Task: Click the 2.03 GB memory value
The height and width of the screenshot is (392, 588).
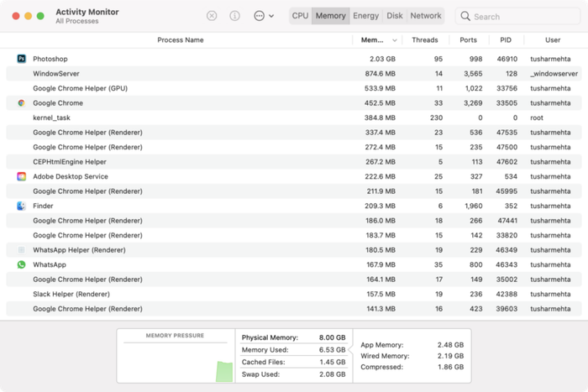Action: pos(382,59)
